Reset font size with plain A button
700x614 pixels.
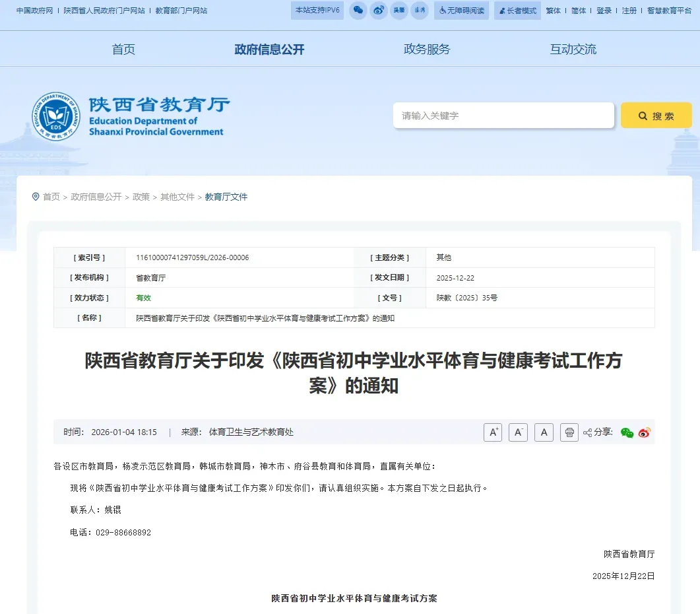click(x=544, y=432)
